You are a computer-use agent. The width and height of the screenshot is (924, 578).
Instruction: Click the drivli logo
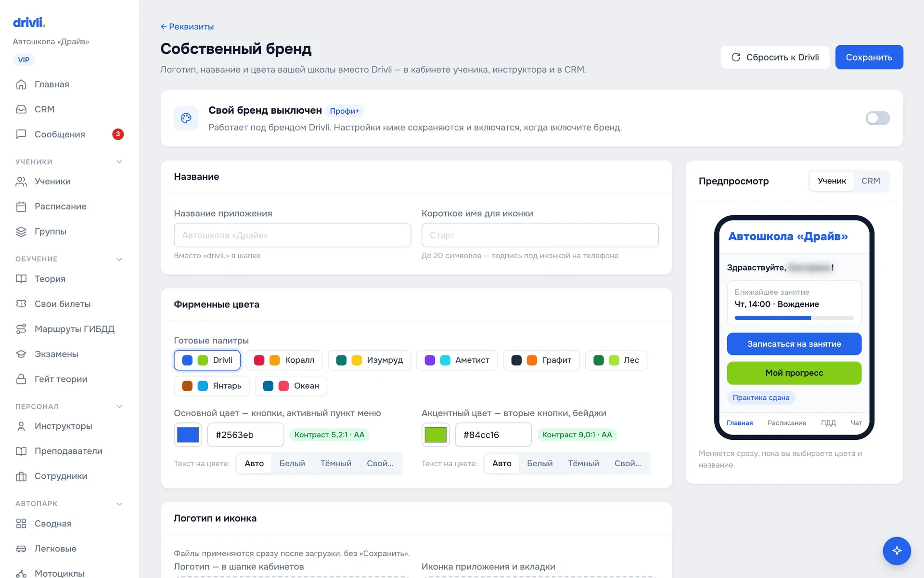click(29, 22)
